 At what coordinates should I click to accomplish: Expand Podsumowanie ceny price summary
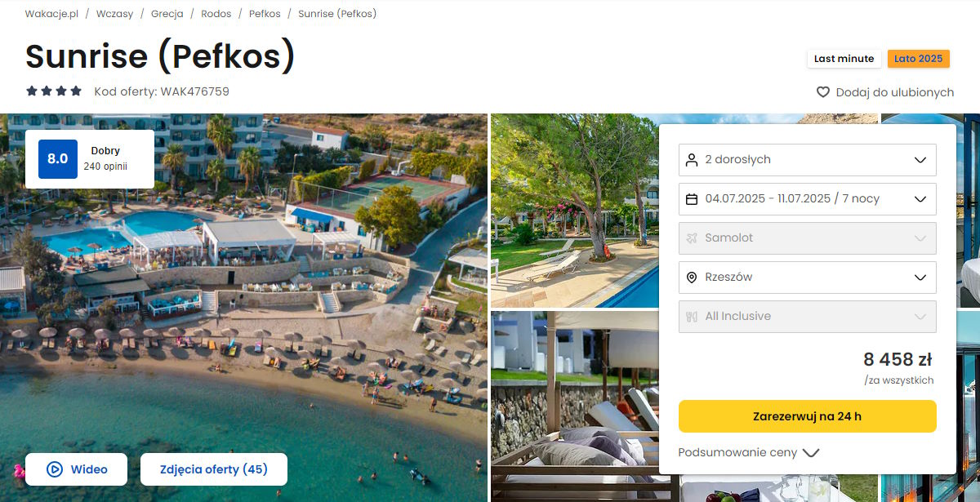749,452
